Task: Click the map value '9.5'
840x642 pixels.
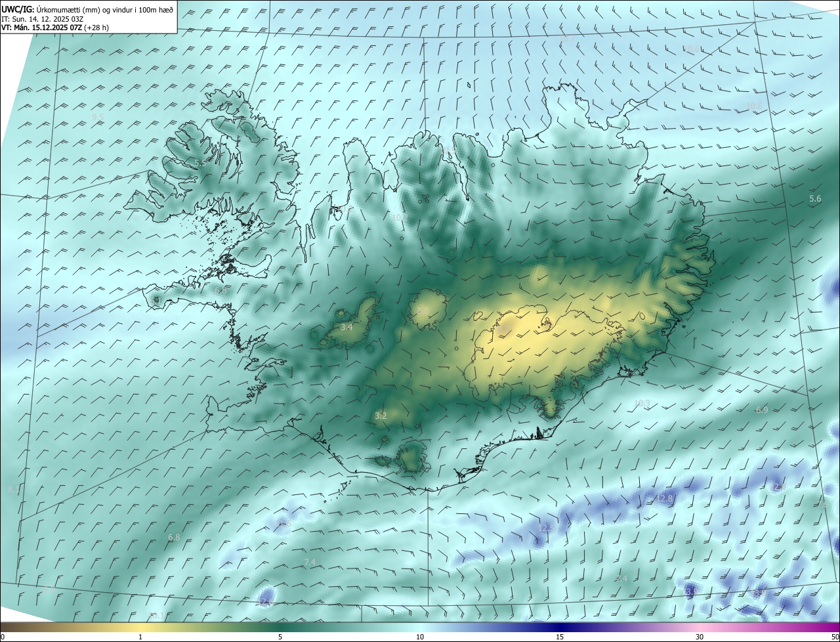Action: (x=98, y=117)
